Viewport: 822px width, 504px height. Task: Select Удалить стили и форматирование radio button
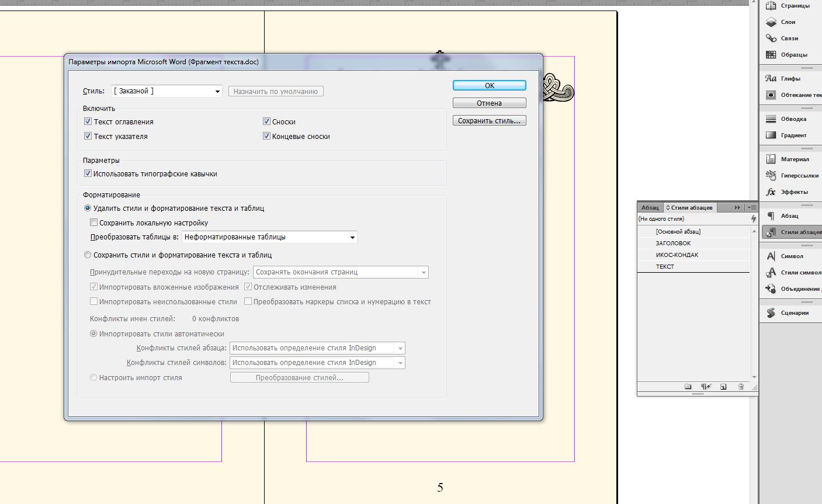tap(88, 208)
